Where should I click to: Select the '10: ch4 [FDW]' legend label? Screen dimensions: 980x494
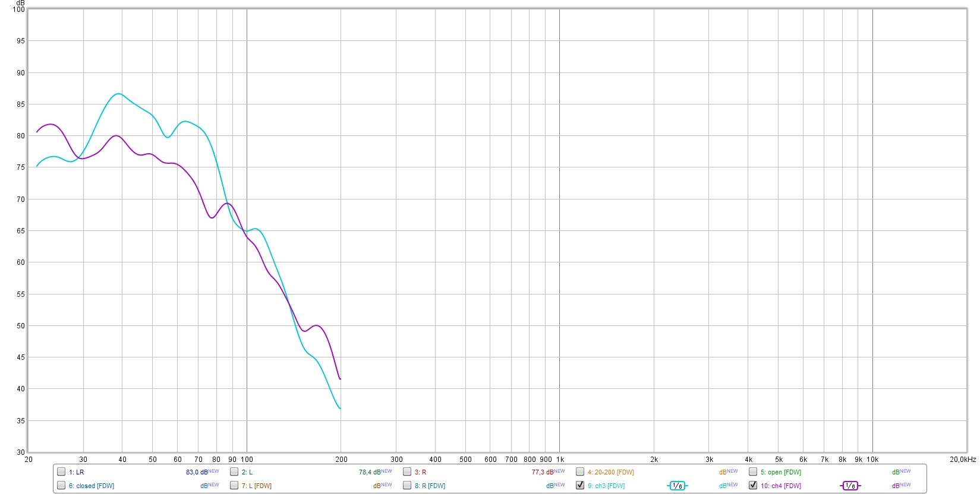(x=780, y=486)
